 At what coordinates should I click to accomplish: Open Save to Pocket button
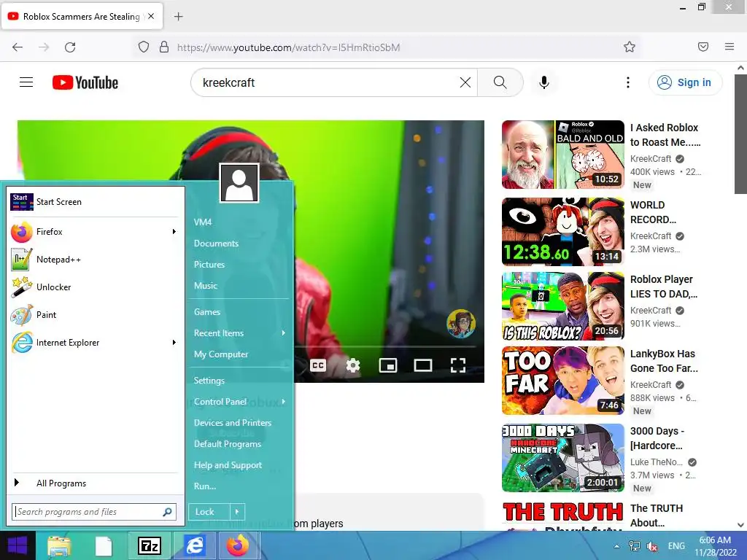pos(703,47)
